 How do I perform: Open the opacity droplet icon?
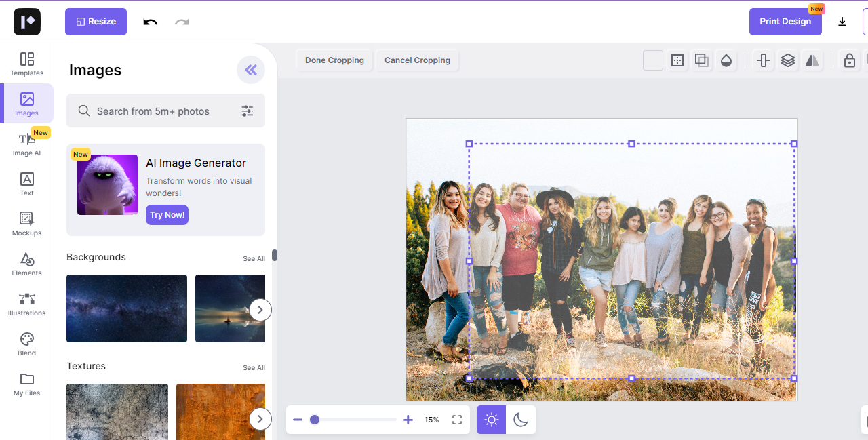tap(726, 60)
